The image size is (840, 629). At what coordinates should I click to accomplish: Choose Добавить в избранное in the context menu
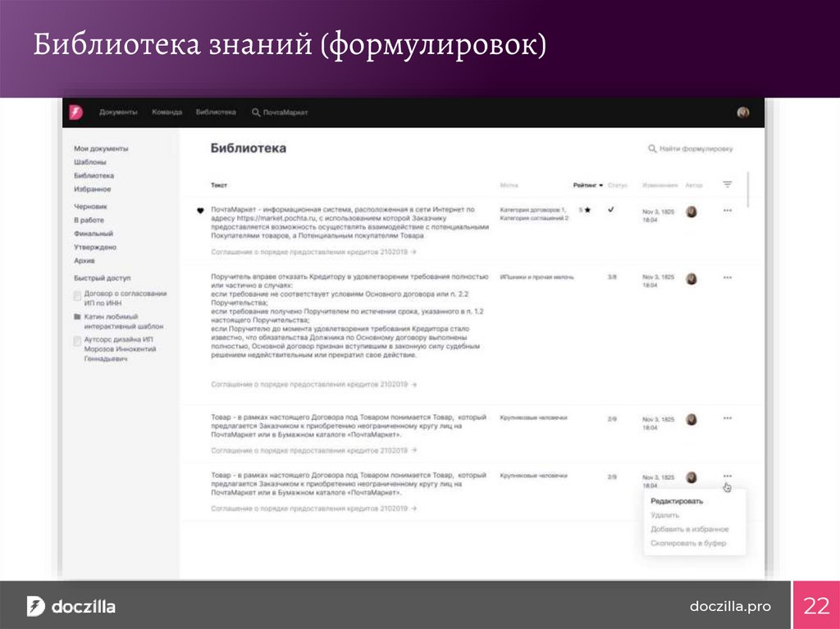689,529
